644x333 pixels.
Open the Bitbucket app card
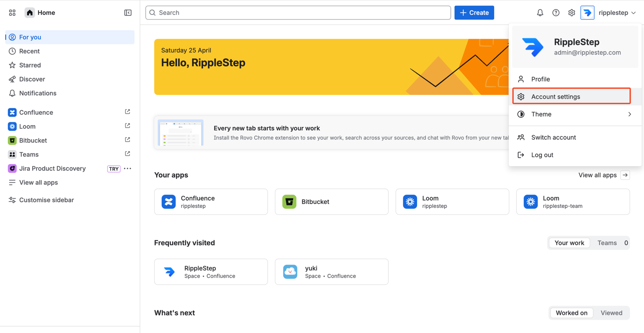pos(332,202)
